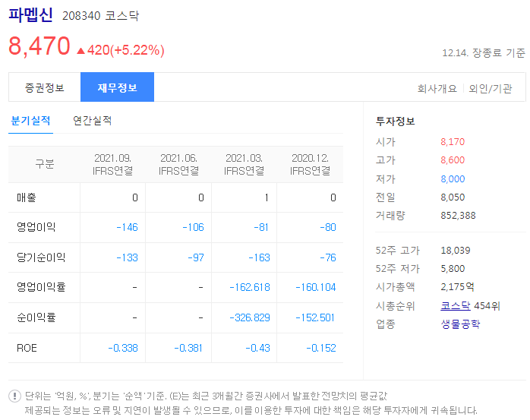Open the 생물공학 industry link
The height and width of the screenshot is (420, 530).
tap(460, 324)
